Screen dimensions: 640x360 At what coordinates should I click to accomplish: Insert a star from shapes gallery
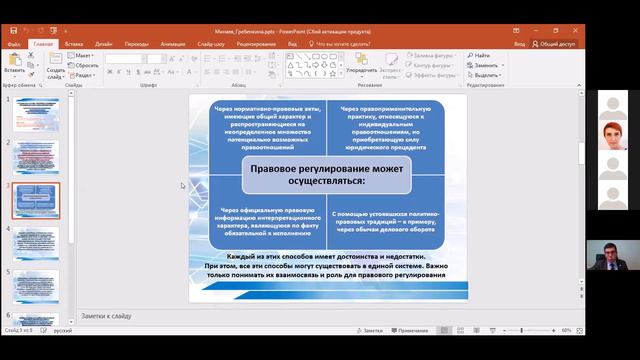[333, 73]
